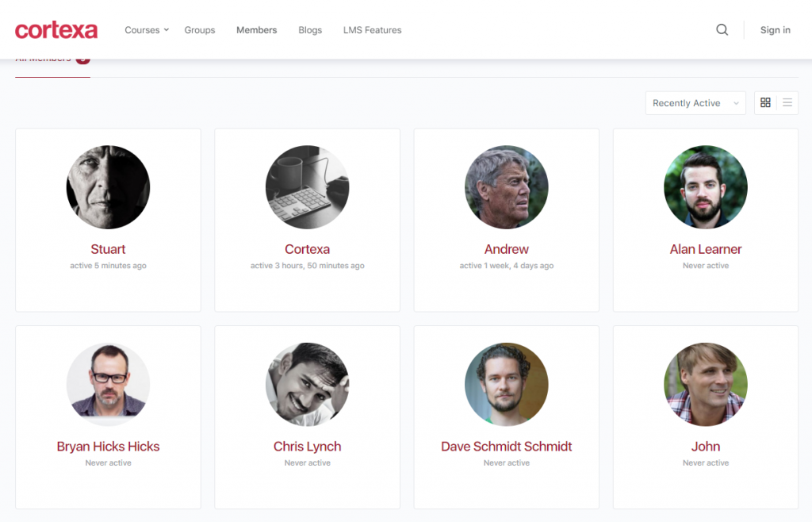
Task: Go to the Members page
Action: point(256,30)
